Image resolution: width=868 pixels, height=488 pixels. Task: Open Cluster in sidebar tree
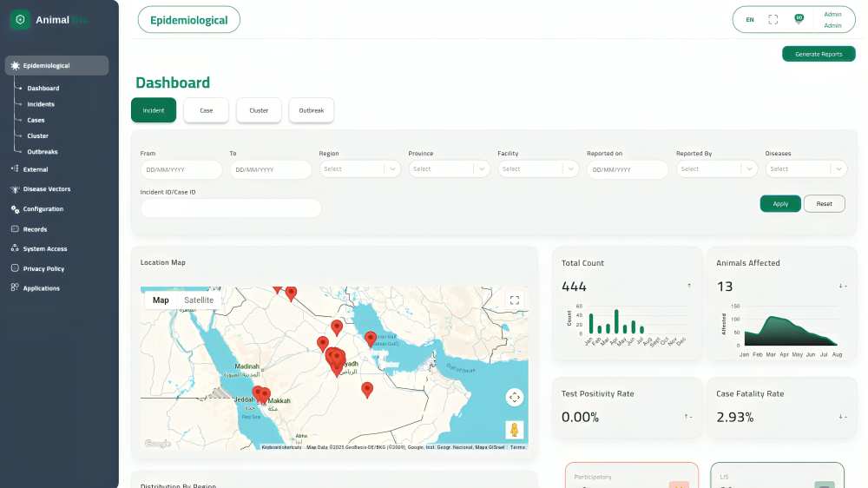click(37, 135)
